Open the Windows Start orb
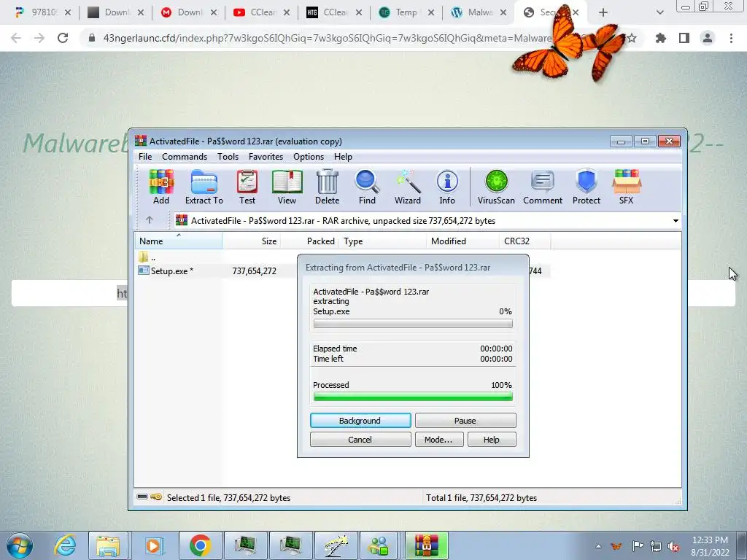Image resolution: width=747 pixels, height=560 pixels. pyautogui.click(x=20, y=545)
